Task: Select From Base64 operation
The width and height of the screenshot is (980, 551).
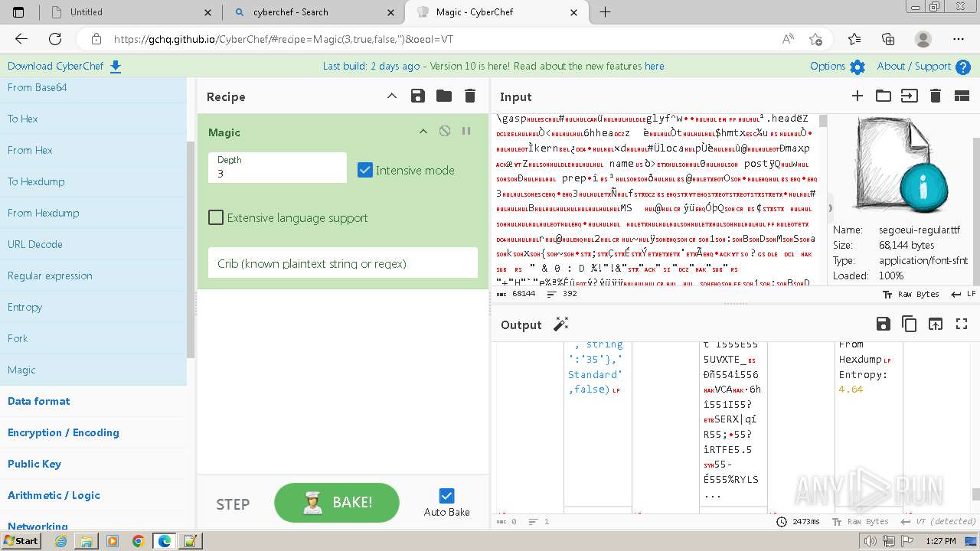Action: tap(93, 87)
